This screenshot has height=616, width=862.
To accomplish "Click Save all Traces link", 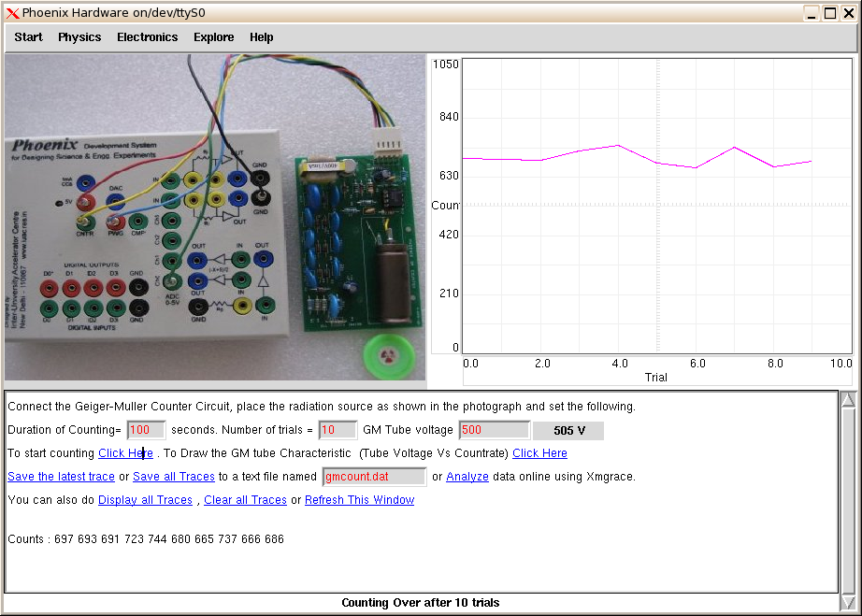I will coord(174,477).
